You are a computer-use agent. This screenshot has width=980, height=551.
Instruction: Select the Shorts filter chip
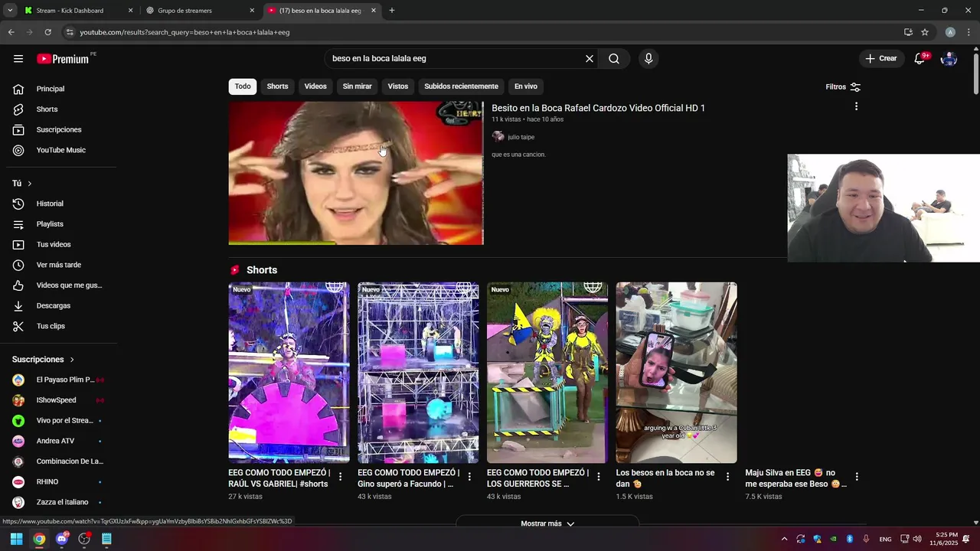tap(277, 86)
